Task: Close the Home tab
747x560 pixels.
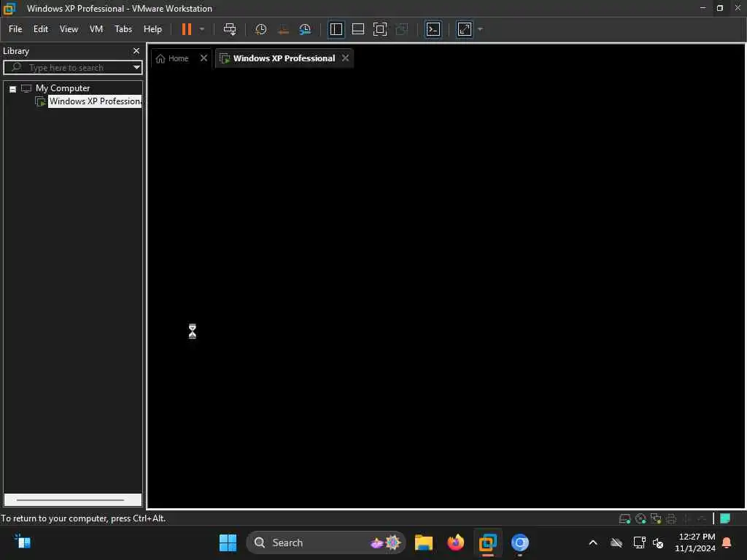Action: [204, 58]
